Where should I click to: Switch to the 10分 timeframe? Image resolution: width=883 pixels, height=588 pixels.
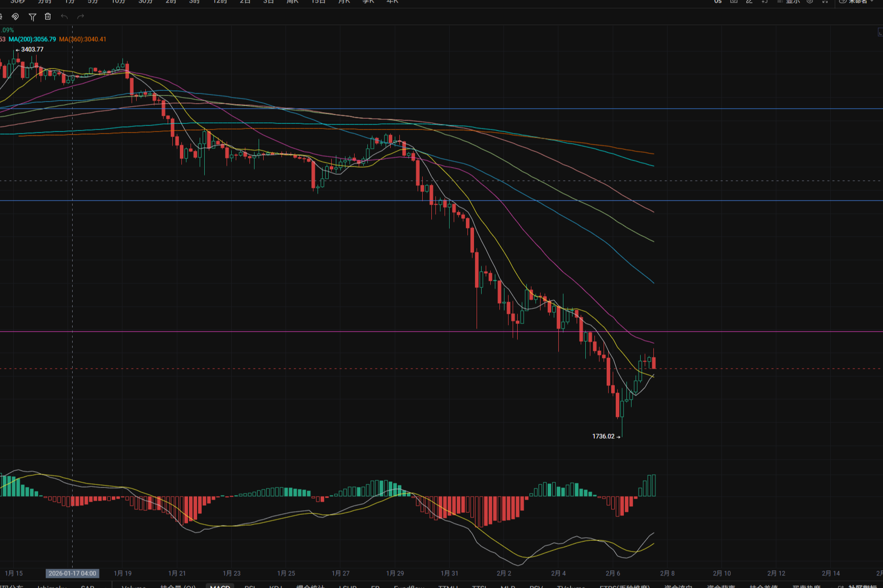[x=118, y=2]
